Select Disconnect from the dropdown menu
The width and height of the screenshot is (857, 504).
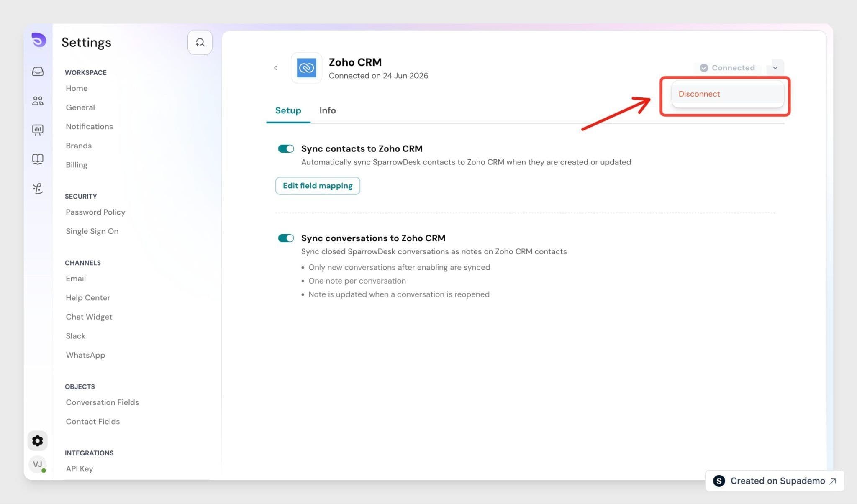pos(728,94)
